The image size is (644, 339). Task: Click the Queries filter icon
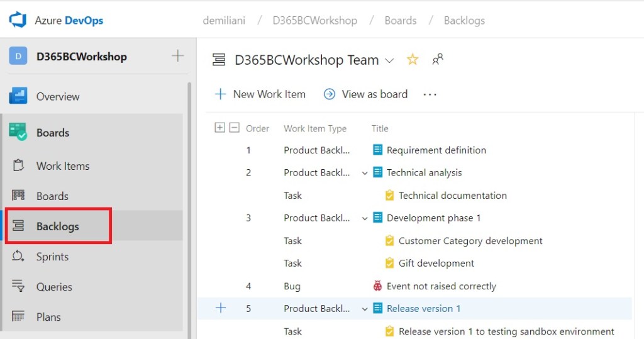18,286
